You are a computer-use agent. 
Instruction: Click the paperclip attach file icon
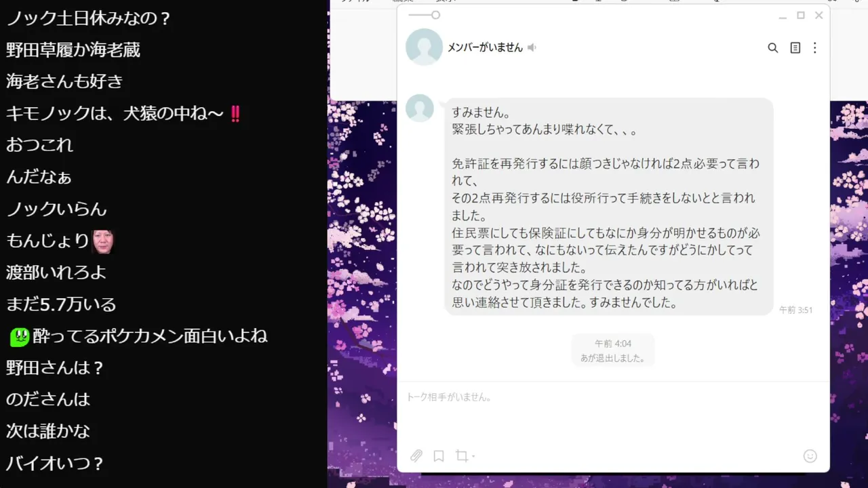416,456
